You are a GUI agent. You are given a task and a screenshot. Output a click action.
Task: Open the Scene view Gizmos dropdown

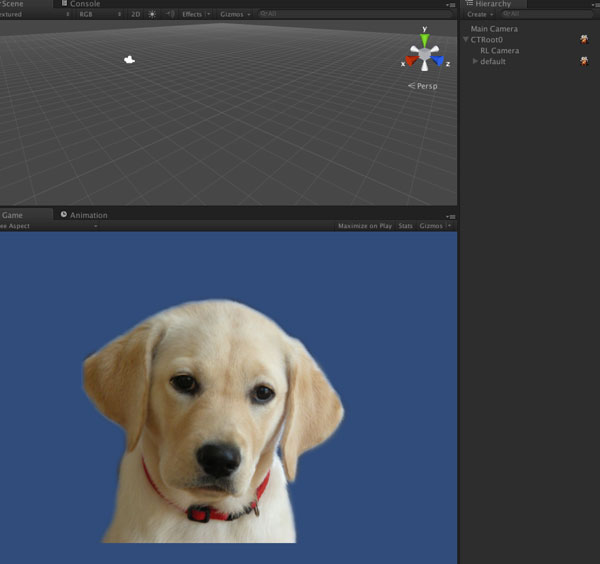[235, 14]
